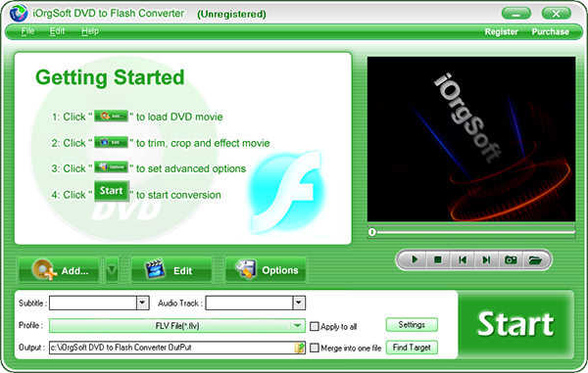The width and height of the screenshot is (588, 373).
Task: Open the snapshot folder icon
Action: tap(535, 259)
